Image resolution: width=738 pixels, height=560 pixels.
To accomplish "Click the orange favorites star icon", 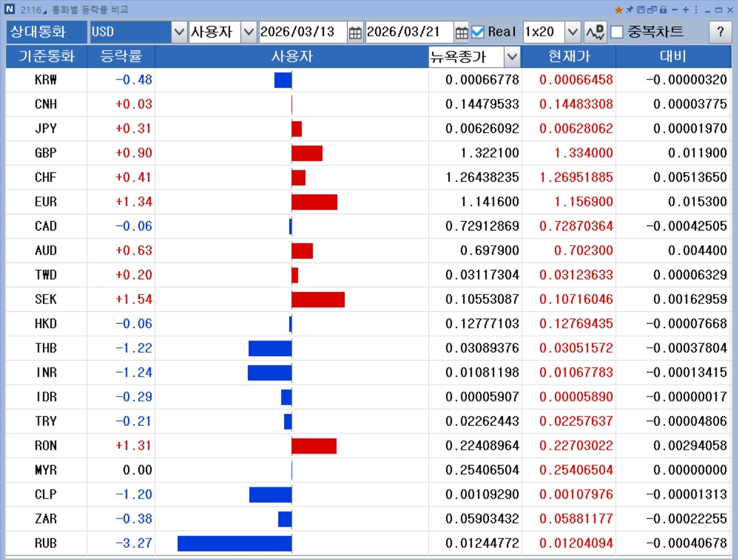I will tap(619, 10).
